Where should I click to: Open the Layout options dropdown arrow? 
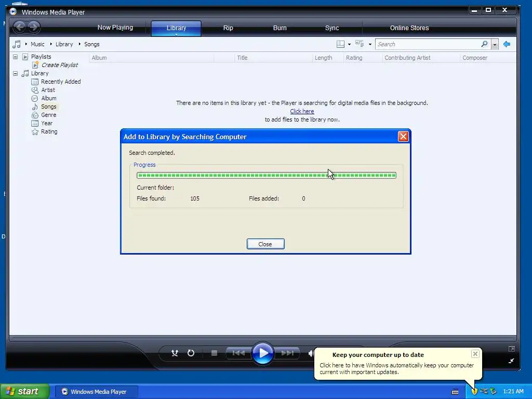pos(350,45)
